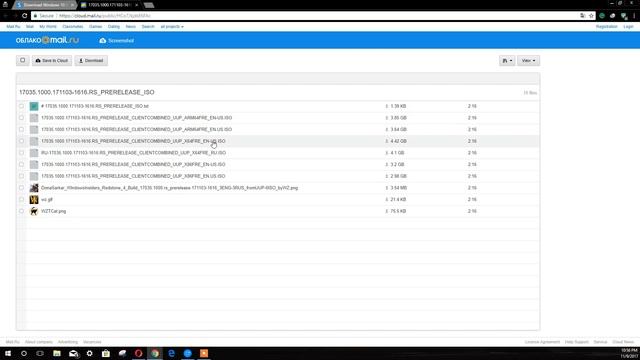Toggle the select-all checkbox button
The width and height of the screenshot is (640, 360).
click(x=23, y=60)
